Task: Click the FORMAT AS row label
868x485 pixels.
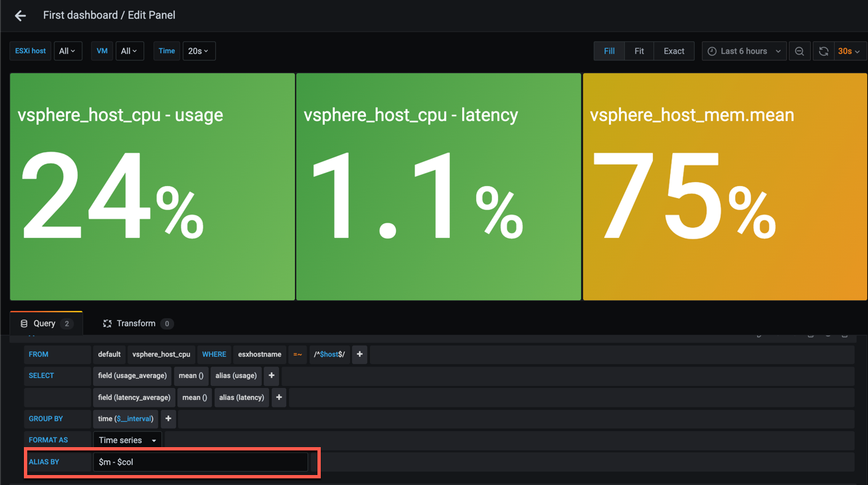Action: (58, 440)
